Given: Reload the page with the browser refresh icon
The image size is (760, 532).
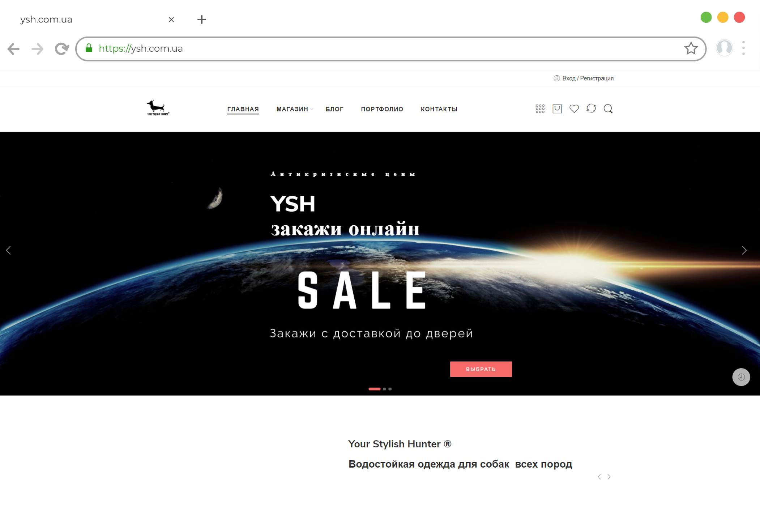Looking at the screenshot, I should [x=62, y=49].
